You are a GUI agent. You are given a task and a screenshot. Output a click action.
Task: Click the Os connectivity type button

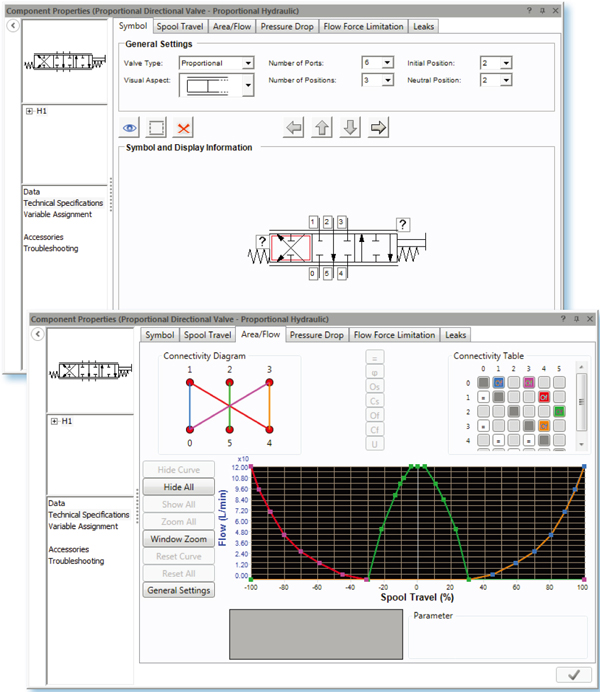click(375, 386)
